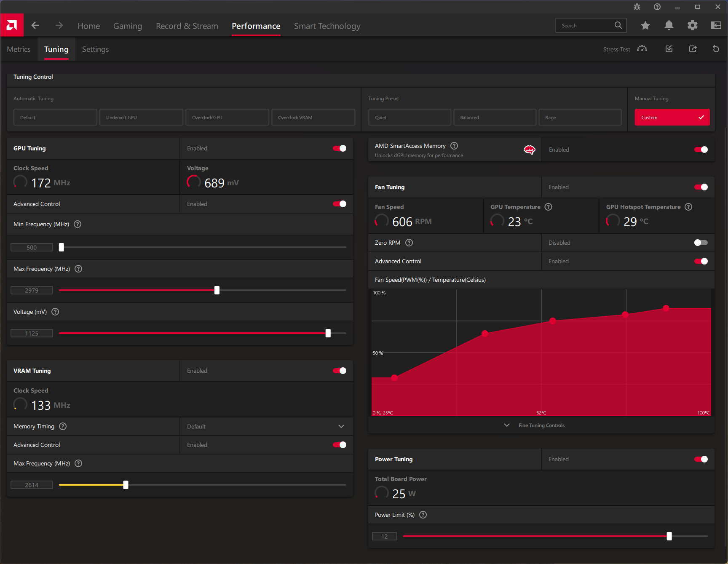The image size is (728, 564).
Task: Go back with the left arrow
Action: (35, 26)
